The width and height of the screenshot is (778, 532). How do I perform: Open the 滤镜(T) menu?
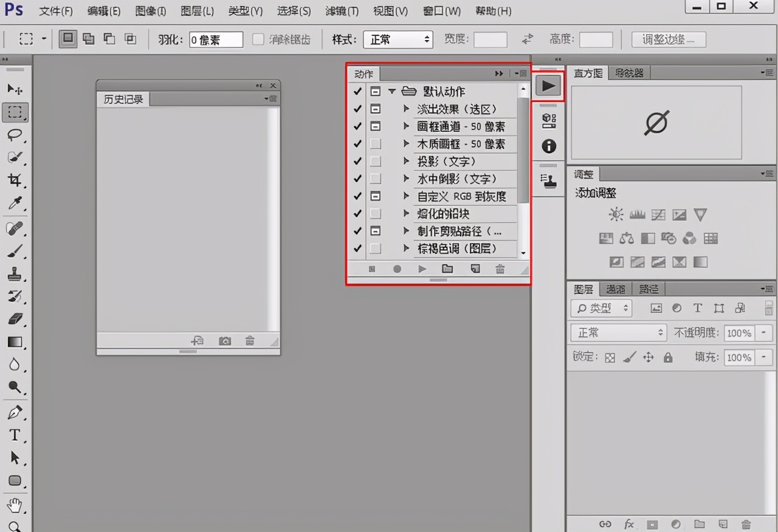(x=342, y=11)
